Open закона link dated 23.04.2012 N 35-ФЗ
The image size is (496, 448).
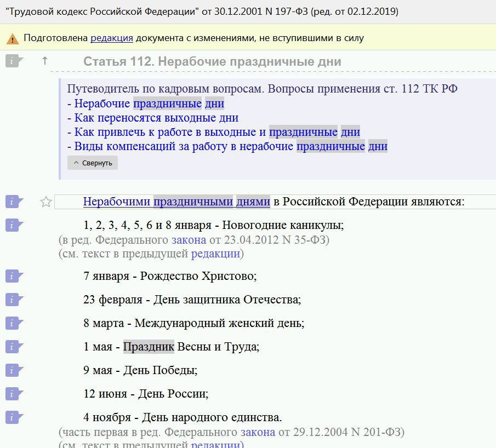coord(189,240)
